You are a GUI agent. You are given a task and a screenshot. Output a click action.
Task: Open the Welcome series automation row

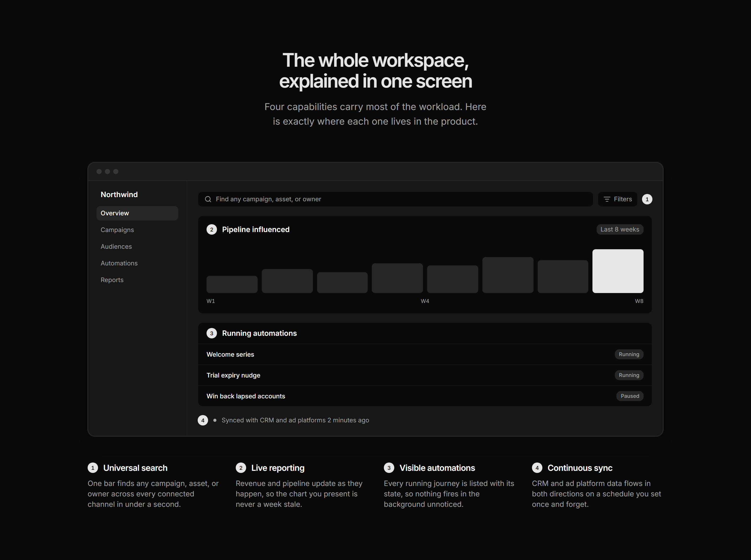click(425, 355)
